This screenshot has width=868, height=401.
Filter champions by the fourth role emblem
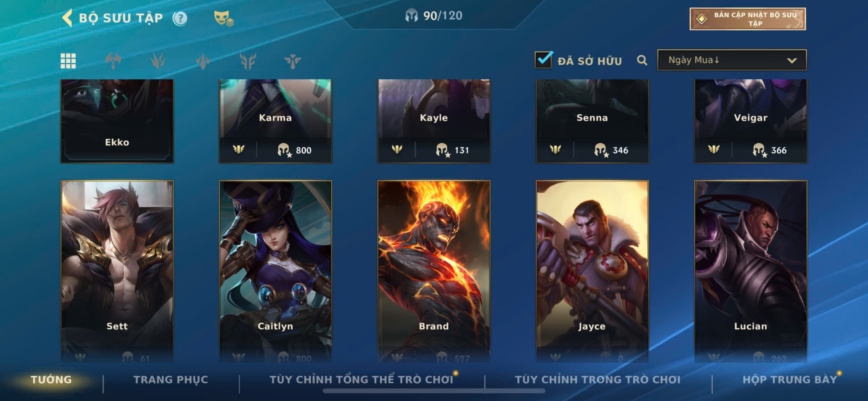248,61
